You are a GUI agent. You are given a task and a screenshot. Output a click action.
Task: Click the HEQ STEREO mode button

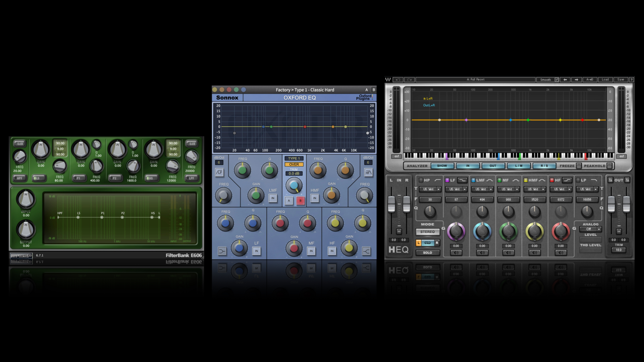(428, 232)
